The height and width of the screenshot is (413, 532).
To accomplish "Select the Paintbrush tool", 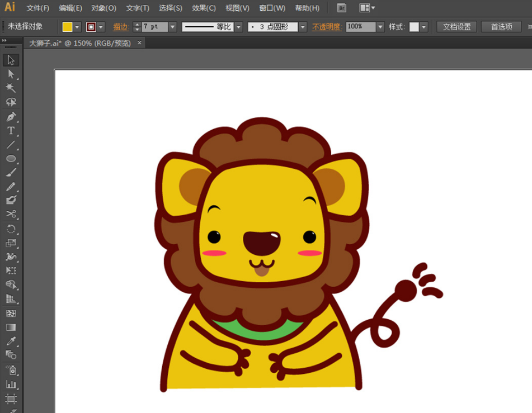I will pyautogui.click(x=11, y=173).
